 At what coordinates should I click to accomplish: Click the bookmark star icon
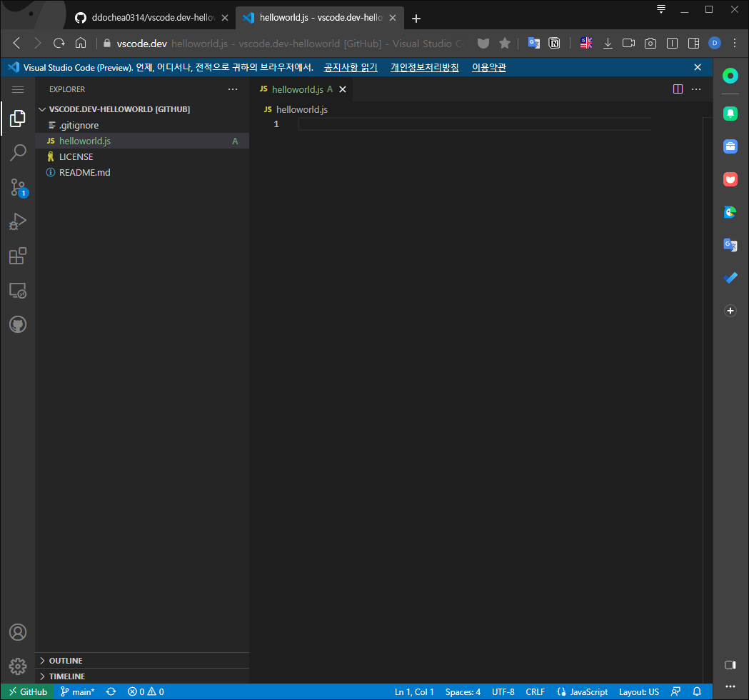coord(504,44)
